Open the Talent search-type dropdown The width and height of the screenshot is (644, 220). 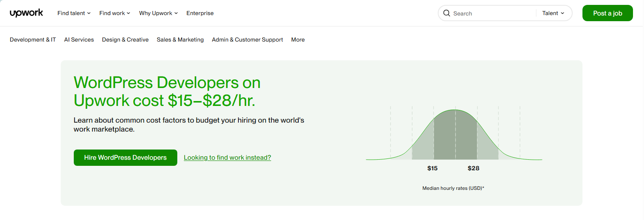[553, 13]
